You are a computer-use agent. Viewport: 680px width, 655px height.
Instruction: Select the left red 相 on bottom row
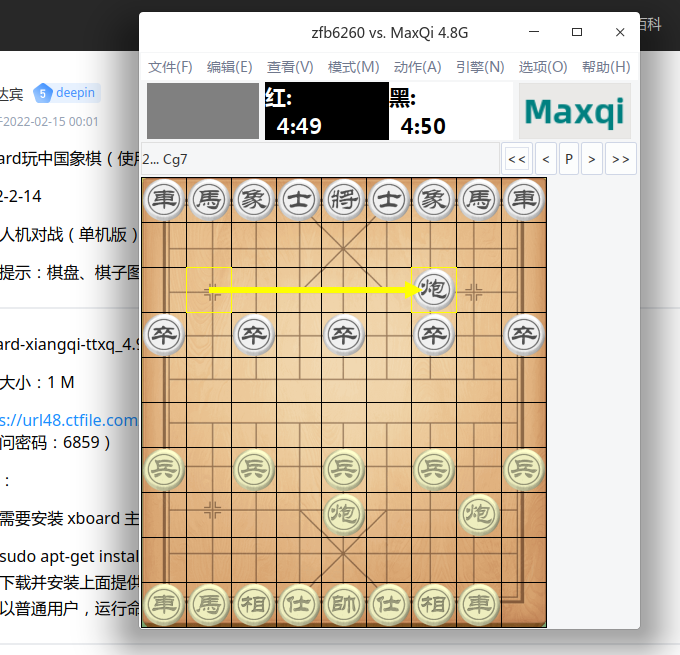click(254, 605)
